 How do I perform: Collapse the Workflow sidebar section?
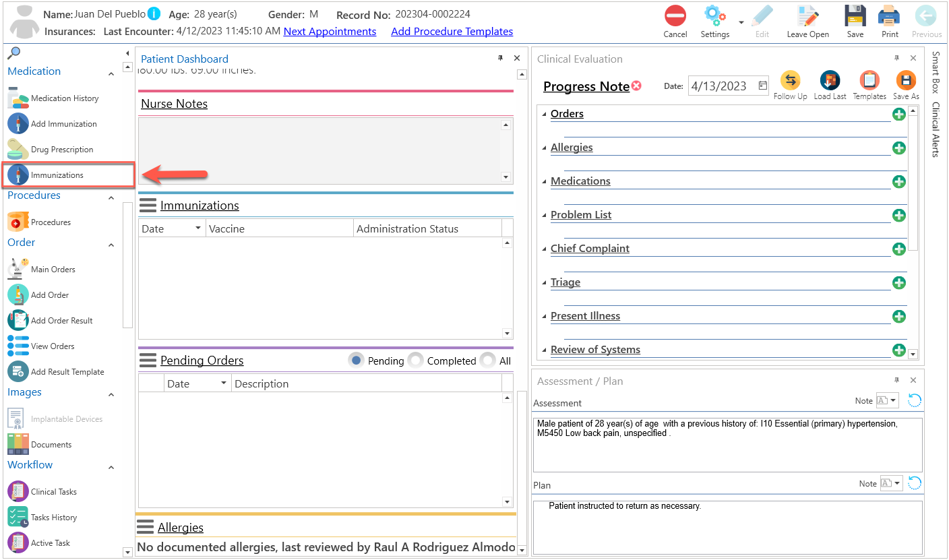point(111,468)
